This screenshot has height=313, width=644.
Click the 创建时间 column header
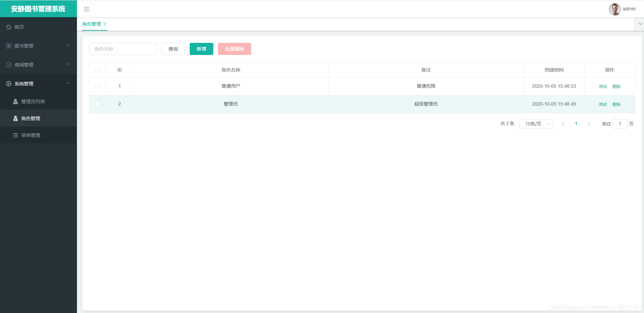coord(554,70)
